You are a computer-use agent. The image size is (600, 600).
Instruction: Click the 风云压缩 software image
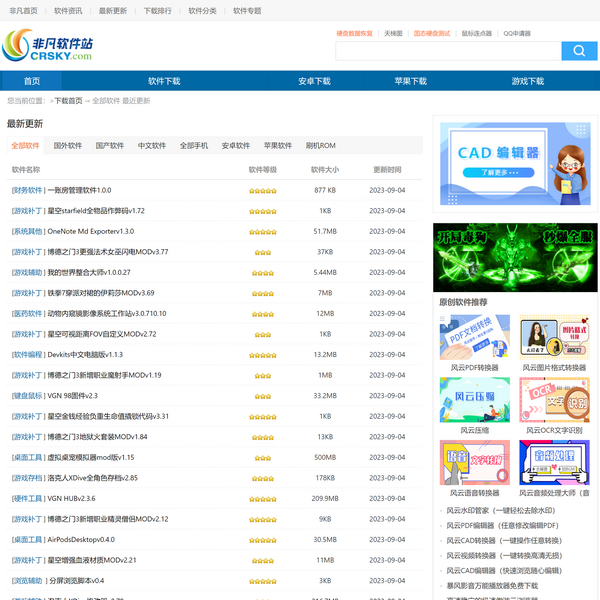tap(474, 400)
